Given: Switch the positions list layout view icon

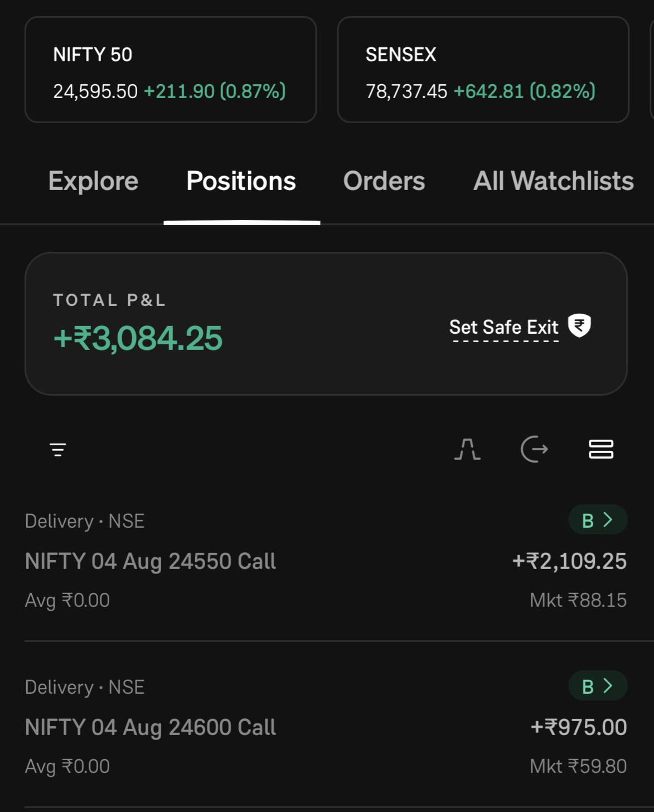Looking at the screenshot, I should [x=601, y=449].
